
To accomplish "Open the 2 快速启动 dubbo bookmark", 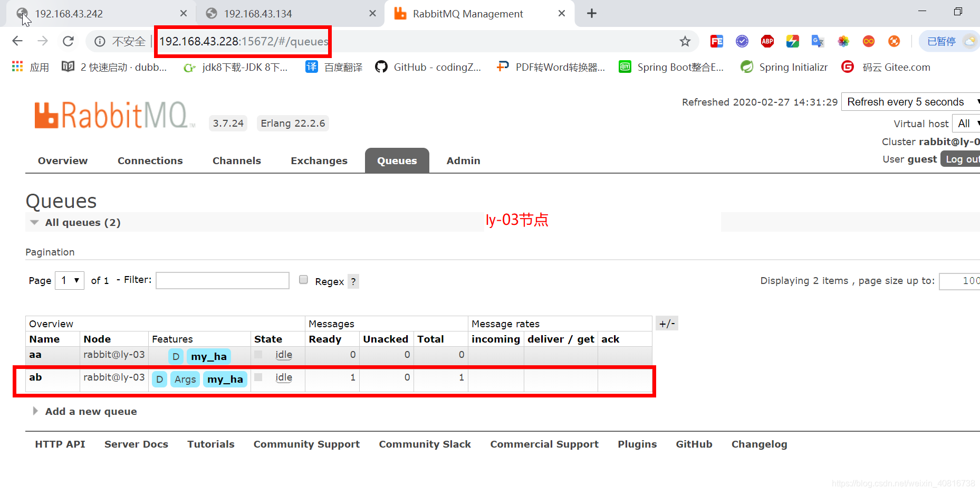I will (x=114, y=67).
